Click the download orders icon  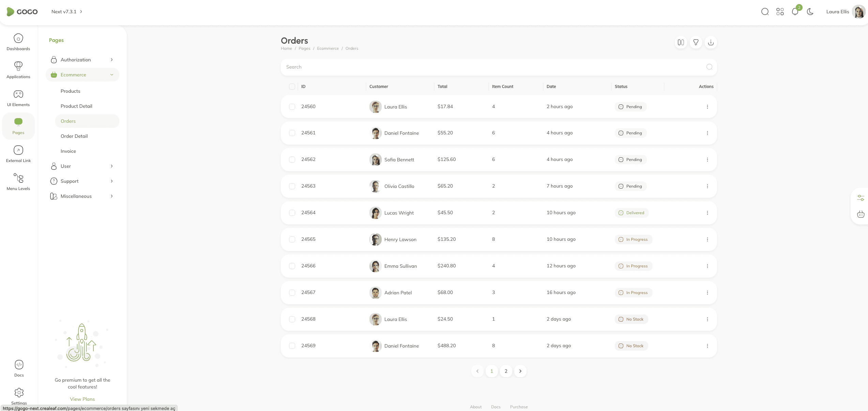[x=711, y=42]
